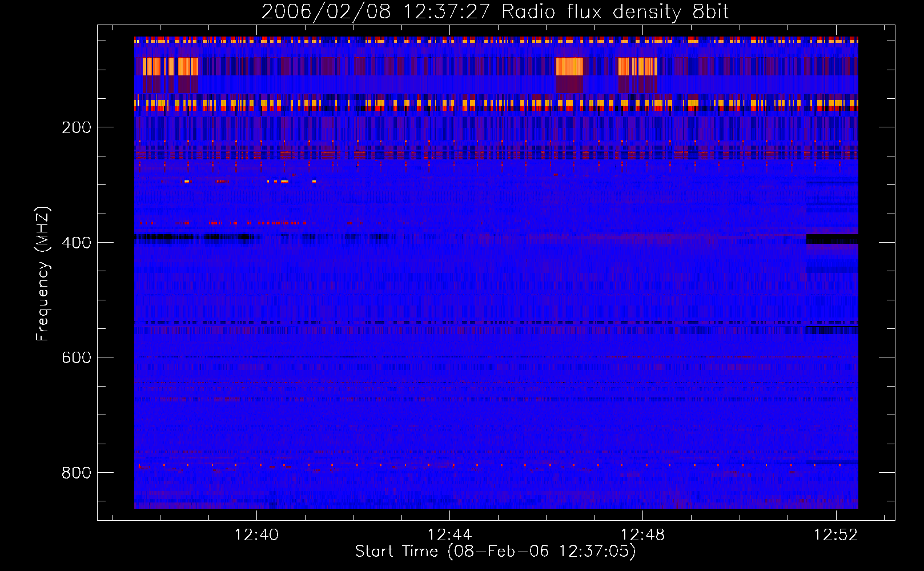Click the black data gap near 400 MHz at 12:52
The width and height of the screenshot is (924, 571).
tap(832, 239)
